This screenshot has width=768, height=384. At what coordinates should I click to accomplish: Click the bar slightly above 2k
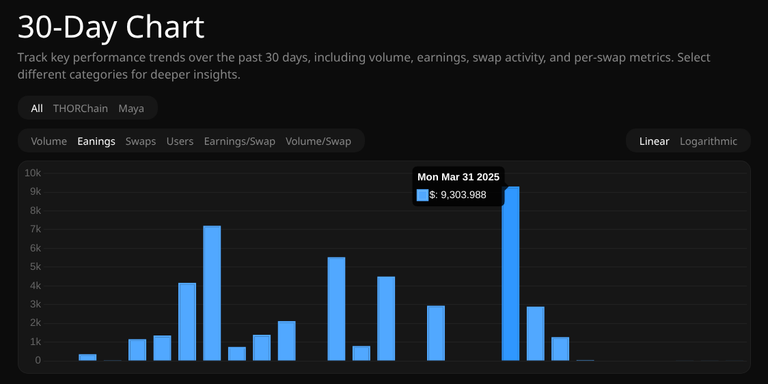287,341
